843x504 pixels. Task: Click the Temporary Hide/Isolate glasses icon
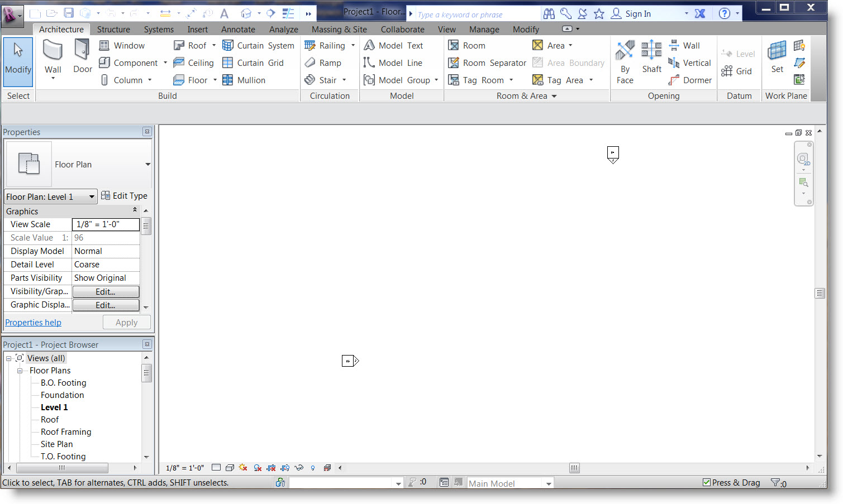tap(299, 468)
